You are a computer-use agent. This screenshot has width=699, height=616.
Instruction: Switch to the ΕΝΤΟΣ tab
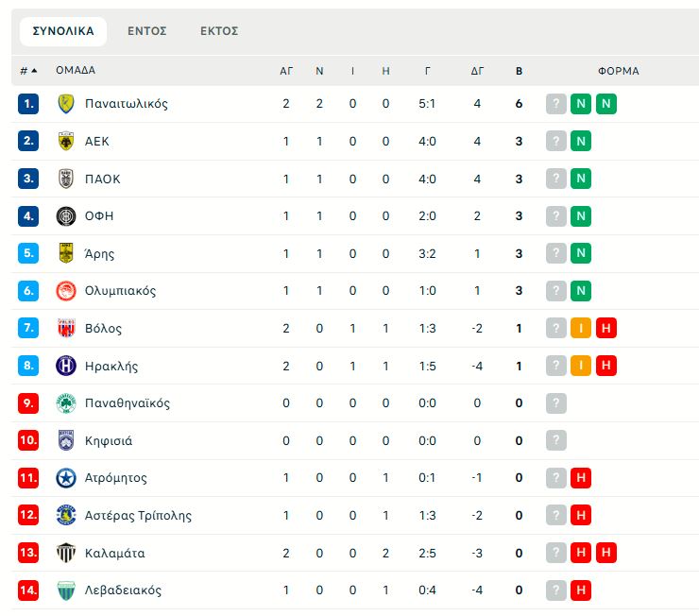pos(147,31)
